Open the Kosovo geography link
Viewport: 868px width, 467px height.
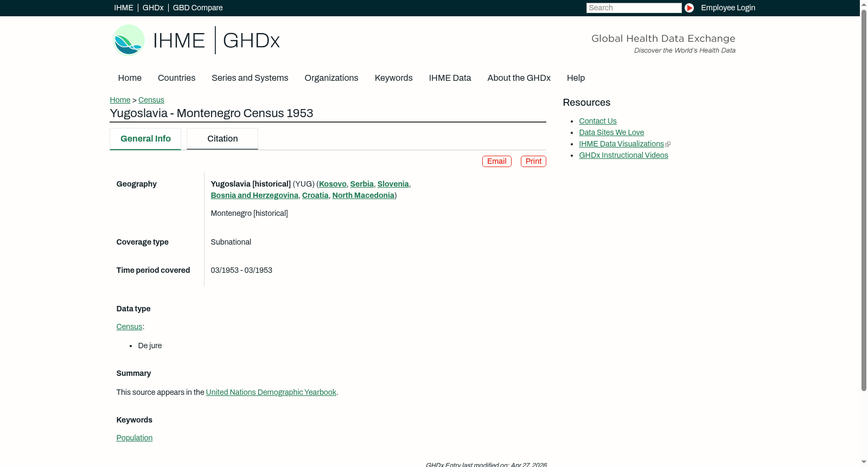point(333,184)
